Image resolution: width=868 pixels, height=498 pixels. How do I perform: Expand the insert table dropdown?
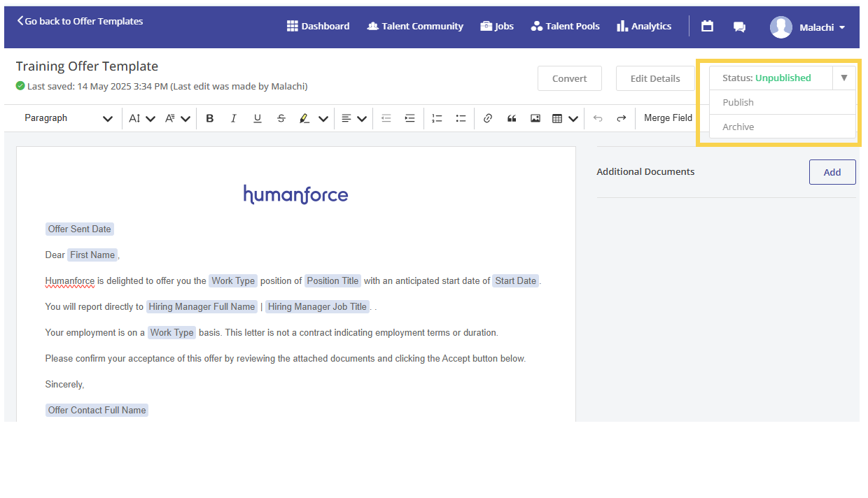[x=573, y=119]
